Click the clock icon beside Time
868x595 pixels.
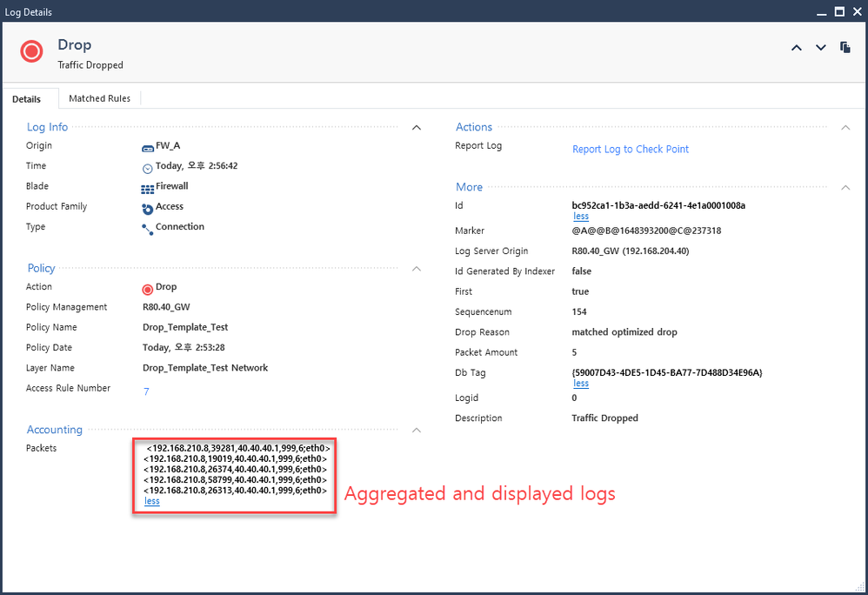pyautogui.click(x=148, y=167)
